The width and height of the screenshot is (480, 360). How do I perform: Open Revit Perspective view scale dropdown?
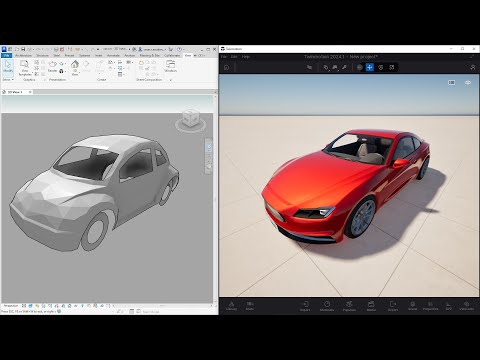click(11, 305)
